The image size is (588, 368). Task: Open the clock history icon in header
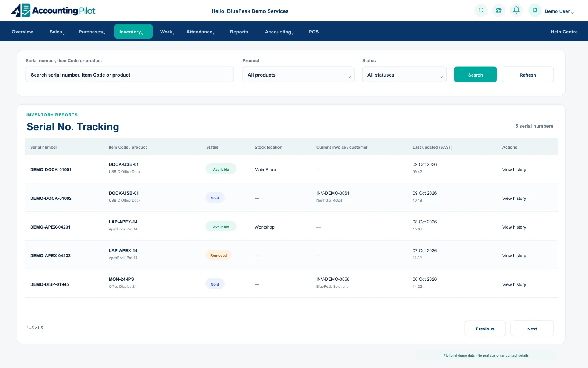481,10
